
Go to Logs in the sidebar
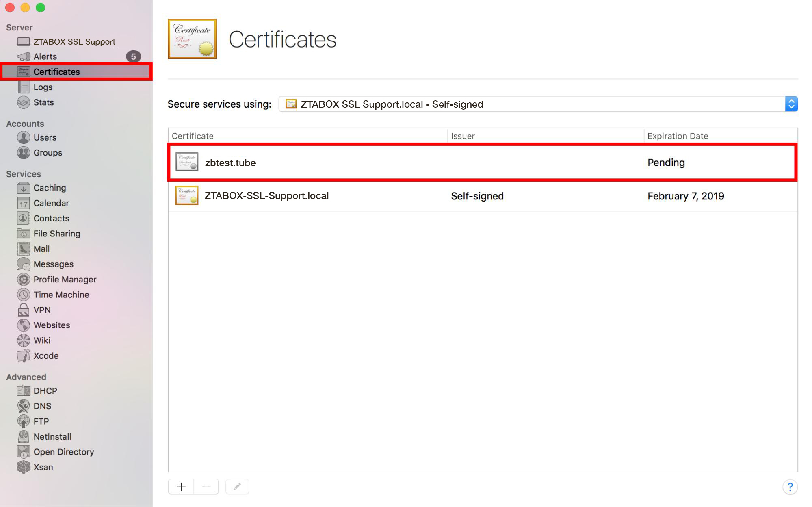pyautogui.click(x=43, y=87)
